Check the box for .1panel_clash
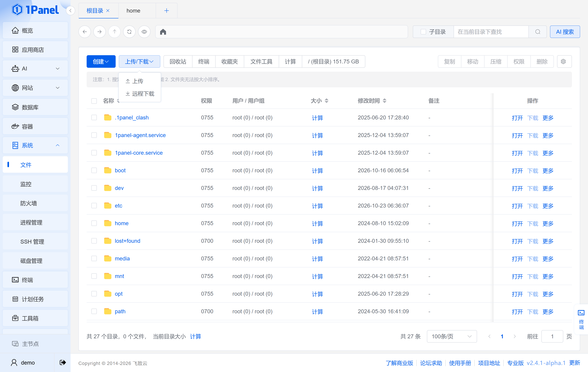This screenshot has width=588, height=372. pyautogui.click(x=94, y=118)
